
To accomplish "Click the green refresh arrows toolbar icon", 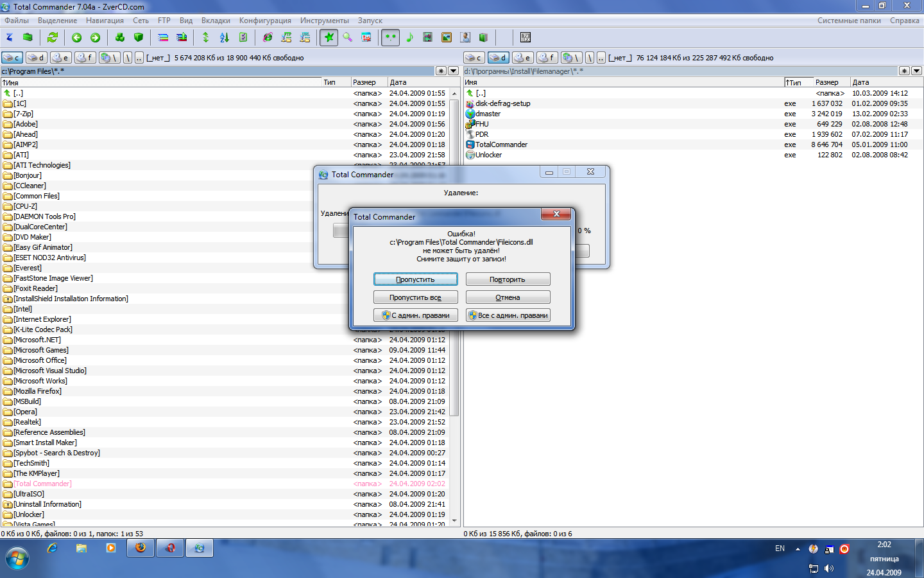I will pyautogui.click(x=53, y=37).
